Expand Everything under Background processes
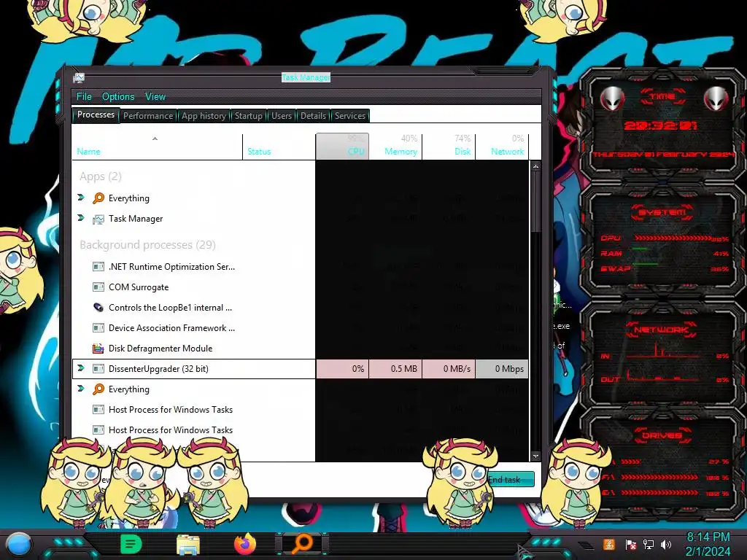Screen dimensions: 747x560 (81, 389)
